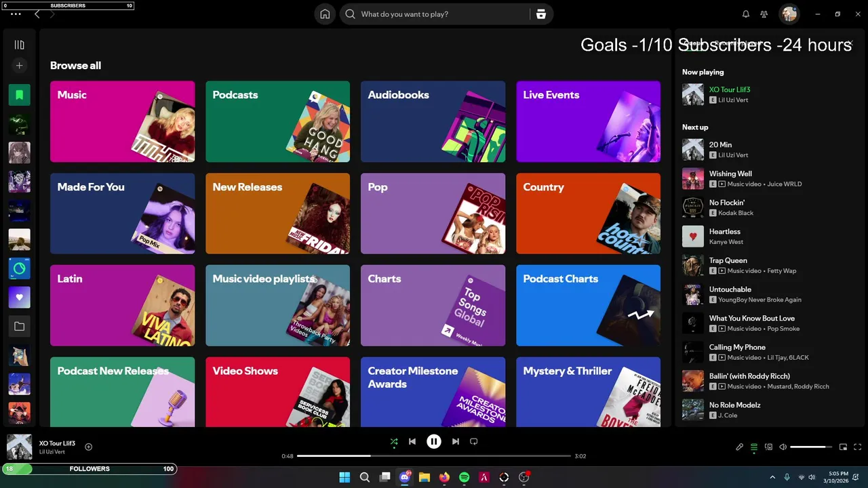The image size is (868, 488).
Task: Select 'Wishing Well' in the queue
Action: [770, 178]
